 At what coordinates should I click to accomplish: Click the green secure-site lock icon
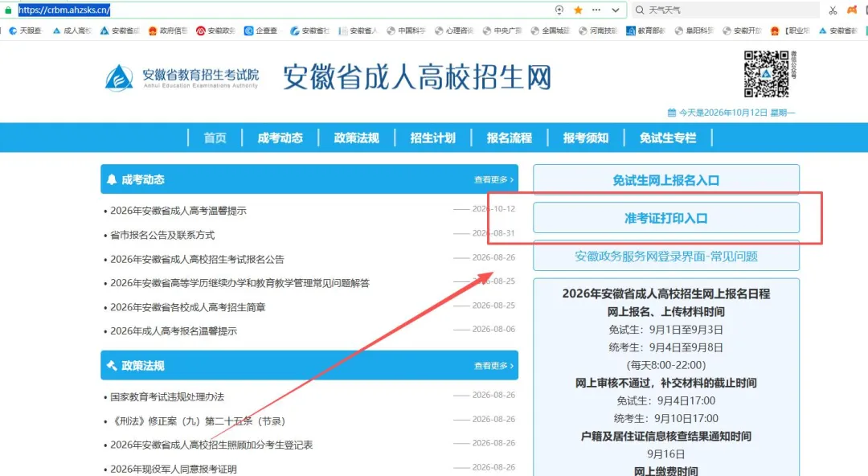pyautogui.click(x=8, y=10)
